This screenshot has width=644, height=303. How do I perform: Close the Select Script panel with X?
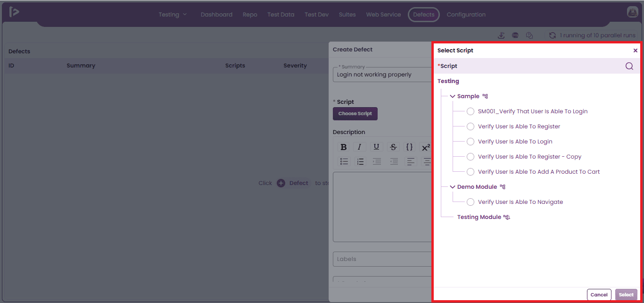pos(635,50)
